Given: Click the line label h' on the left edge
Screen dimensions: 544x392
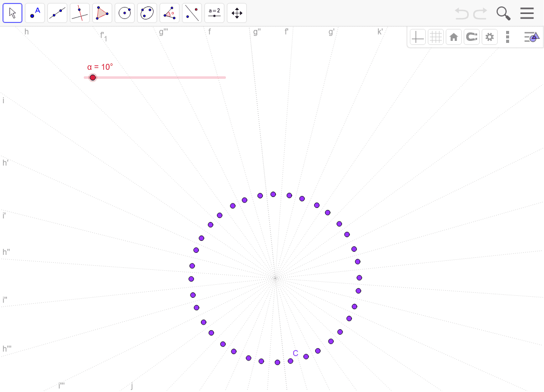Looking at the screenshot, I should pos(5,163).
